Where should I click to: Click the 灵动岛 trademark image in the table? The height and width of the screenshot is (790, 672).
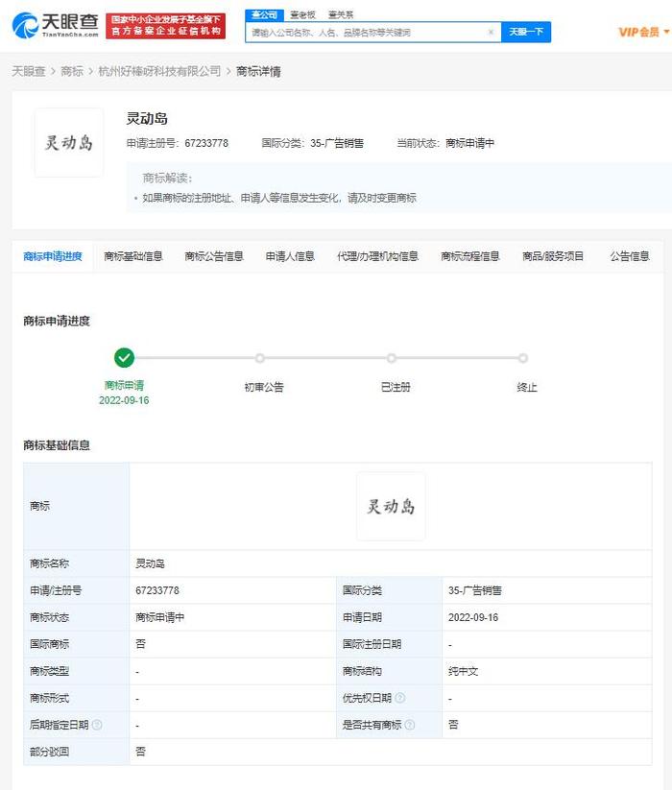[x=391, y=506]
